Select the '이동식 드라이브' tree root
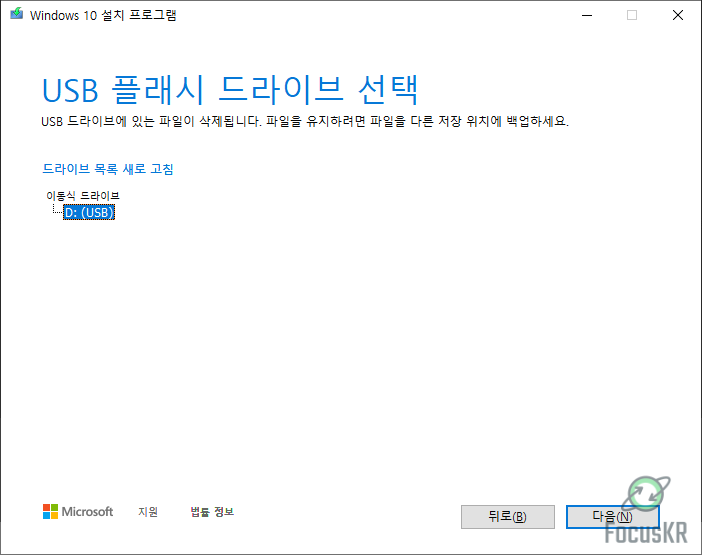 [x=83, y=196]
